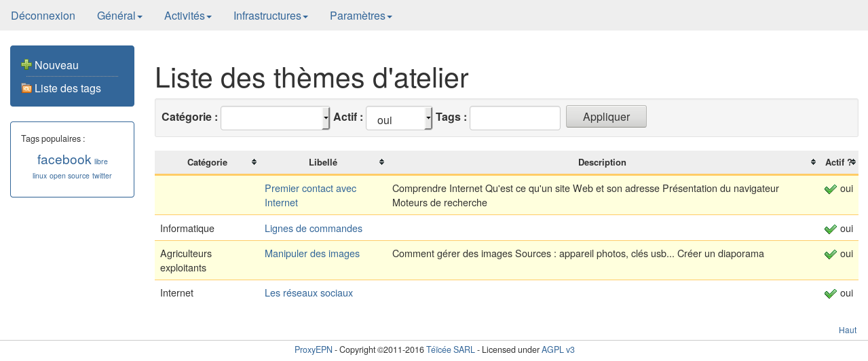868x361 pixels.
Task: Open the Infrastructures menu
Action: pyautogui.click(x=271, y=16)
